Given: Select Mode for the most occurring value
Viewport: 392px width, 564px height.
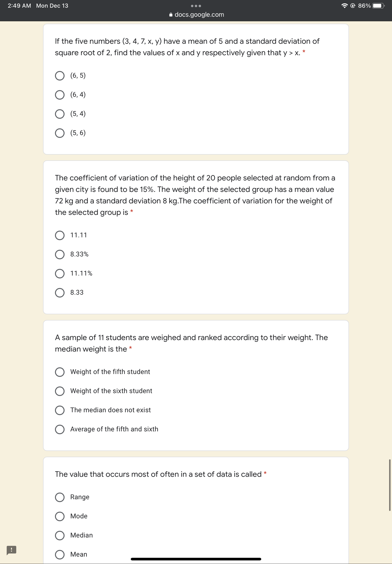Looking at the screenshot, I should pos(60,516).
